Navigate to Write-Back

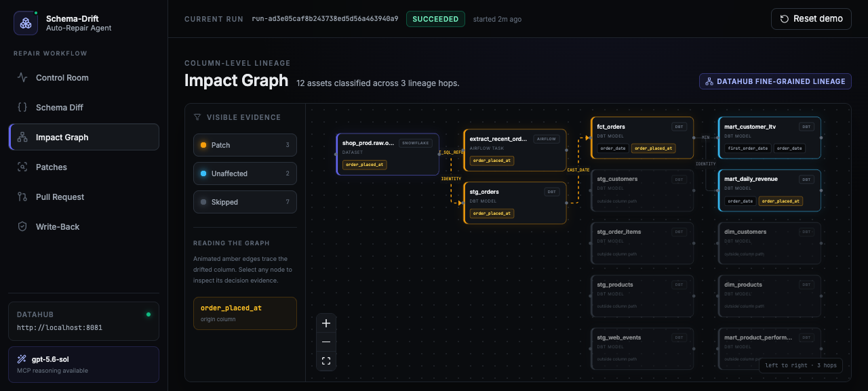point(84,226)
